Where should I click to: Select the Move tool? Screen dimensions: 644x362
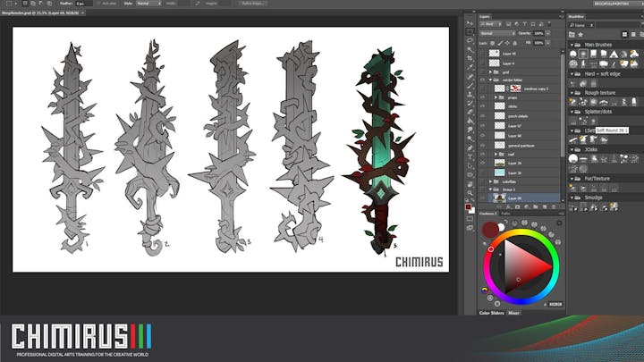(x=470, y=23)
